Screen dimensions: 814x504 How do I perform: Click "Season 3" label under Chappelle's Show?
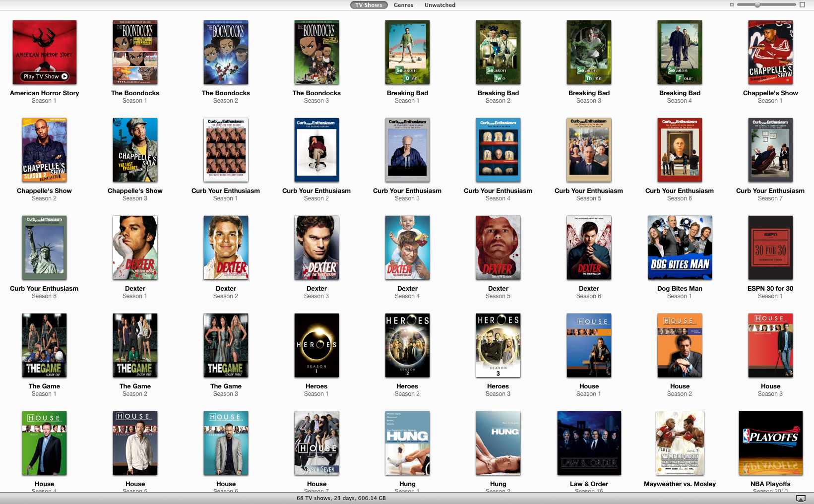(x=135, y=198)
